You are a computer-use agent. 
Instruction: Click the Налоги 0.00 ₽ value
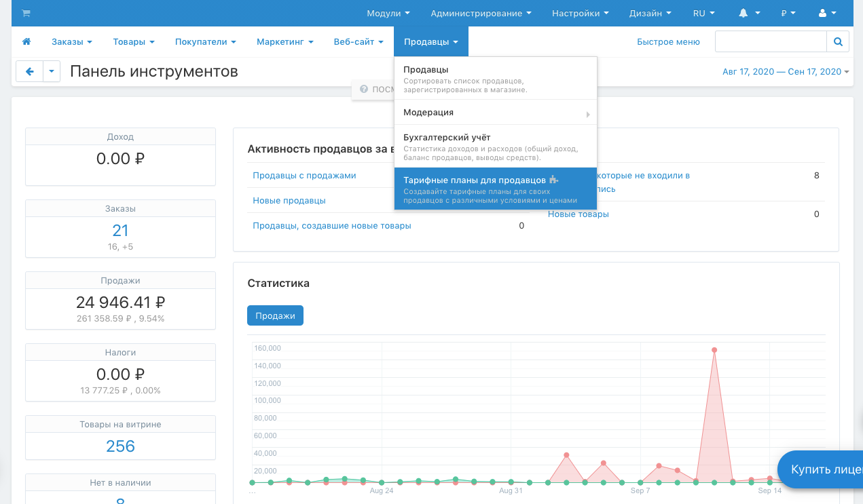click(121, 374)
